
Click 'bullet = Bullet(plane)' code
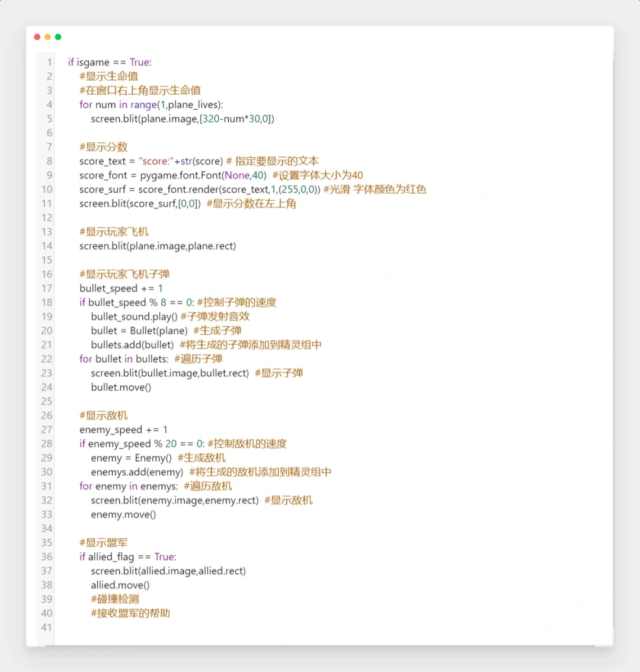pyautogui.click(x=139, y=331)
